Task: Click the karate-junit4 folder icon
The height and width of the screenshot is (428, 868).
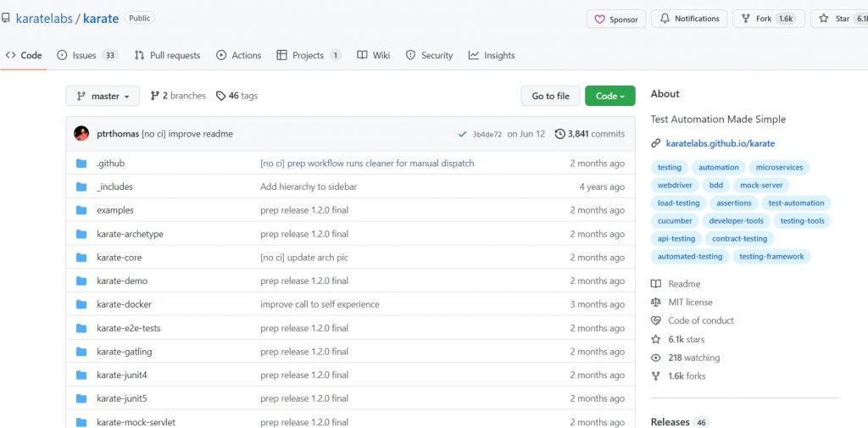Action: 81,375
